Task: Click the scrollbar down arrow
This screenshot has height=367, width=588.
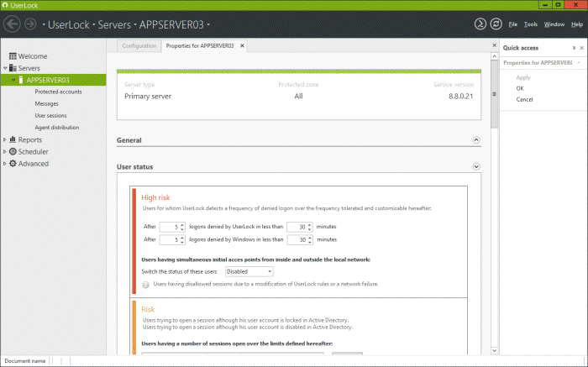Action: (x=494, y=351)
